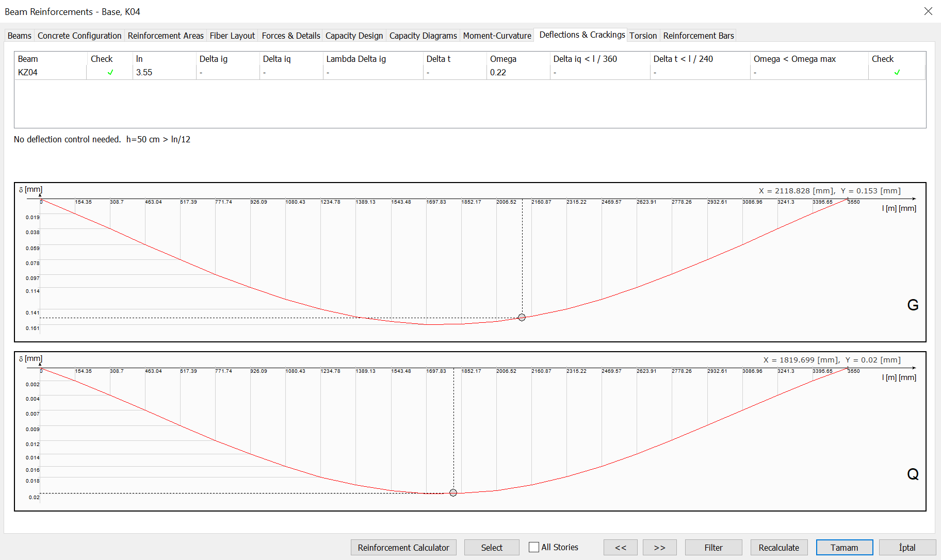
Task: Click the circle marker on G deflection curve
Action: 522,318
